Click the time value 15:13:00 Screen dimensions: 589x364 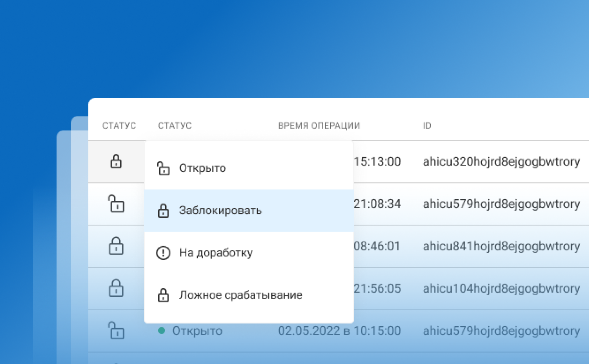377,162
